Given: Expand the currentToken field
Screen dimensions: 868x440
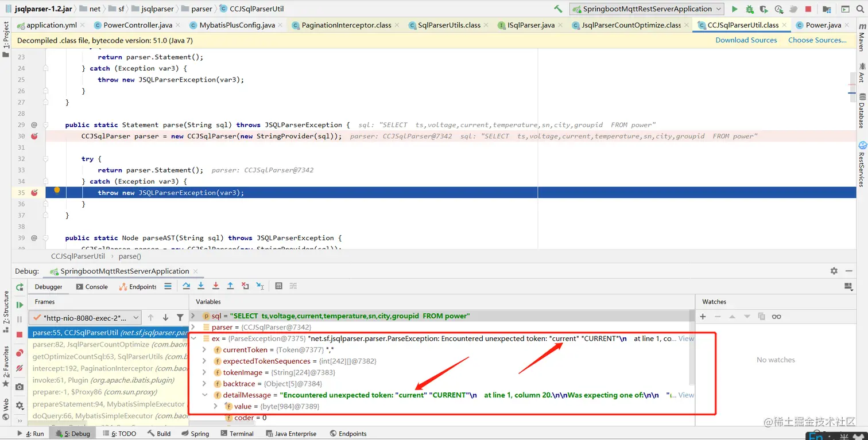Looking at the screenshot, I should [x=204, y=350].
